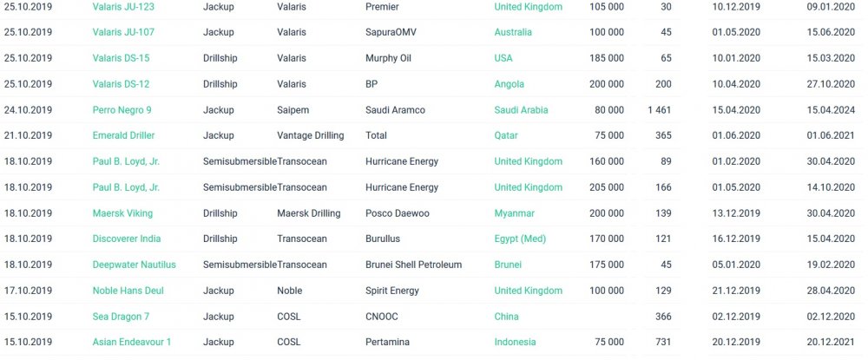
Task: Click the Discoverer India link
Action: (127, 239)
